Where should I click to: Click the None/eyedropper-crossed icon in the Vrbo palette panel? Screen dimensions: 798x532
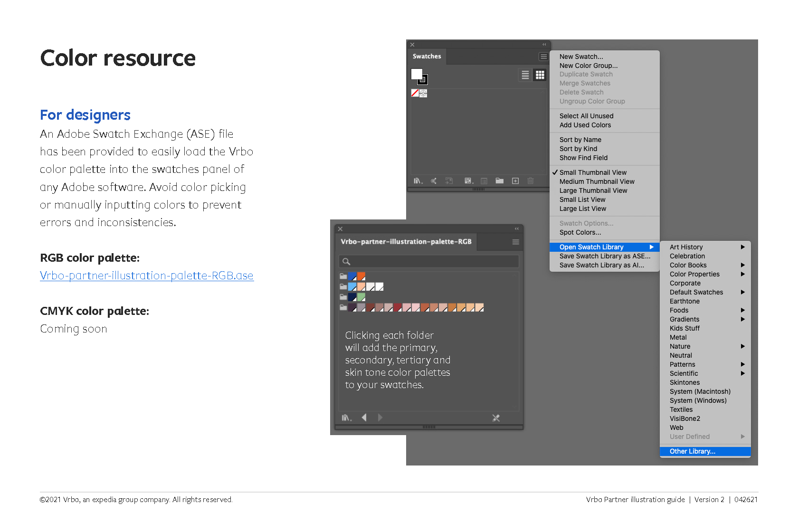pyautogui.click(x=496, y=418)
